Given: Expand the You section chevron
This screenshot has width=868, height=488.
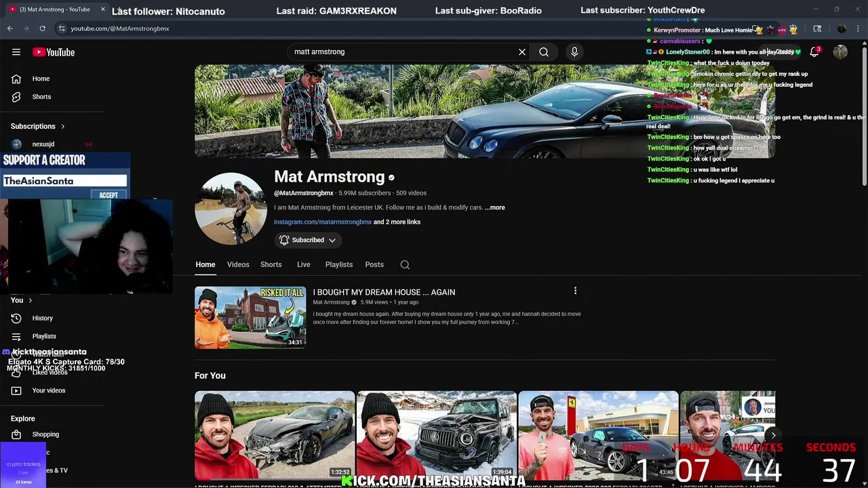Looking at the screenshot, I should click(30, 300).
